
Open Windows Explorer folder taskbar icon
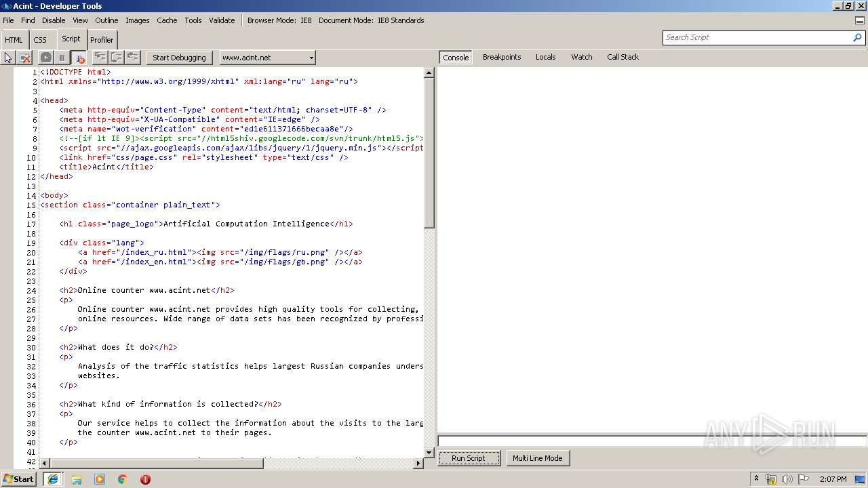[x=77, y=479]
